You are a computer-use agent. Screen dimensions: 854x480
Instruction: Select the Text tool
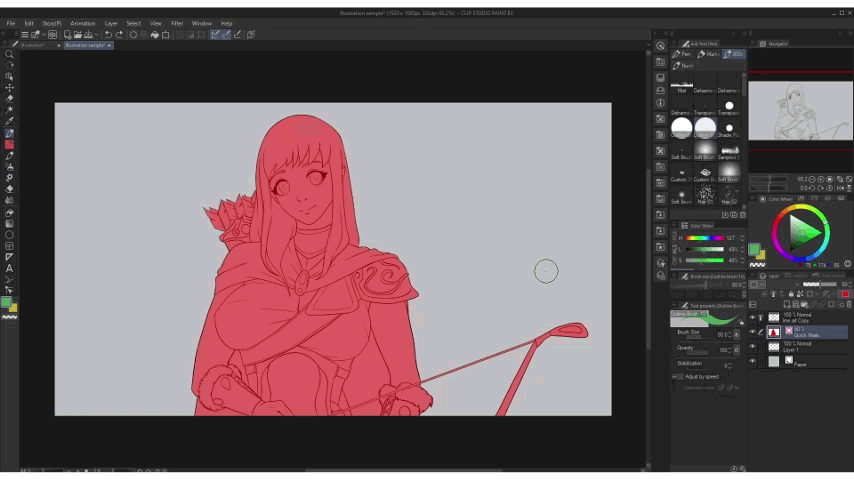pyautogui.click(x=9, y=268)
